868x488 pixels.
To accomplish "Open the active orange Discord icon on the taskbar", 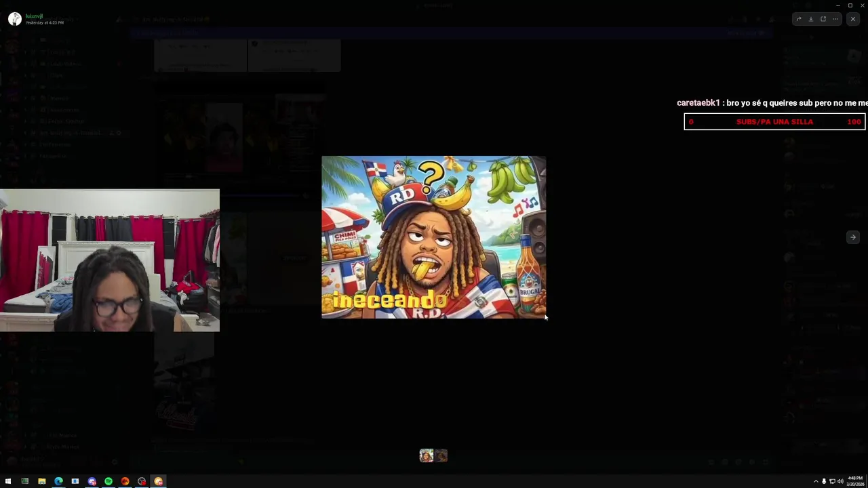I will [159, 481].
